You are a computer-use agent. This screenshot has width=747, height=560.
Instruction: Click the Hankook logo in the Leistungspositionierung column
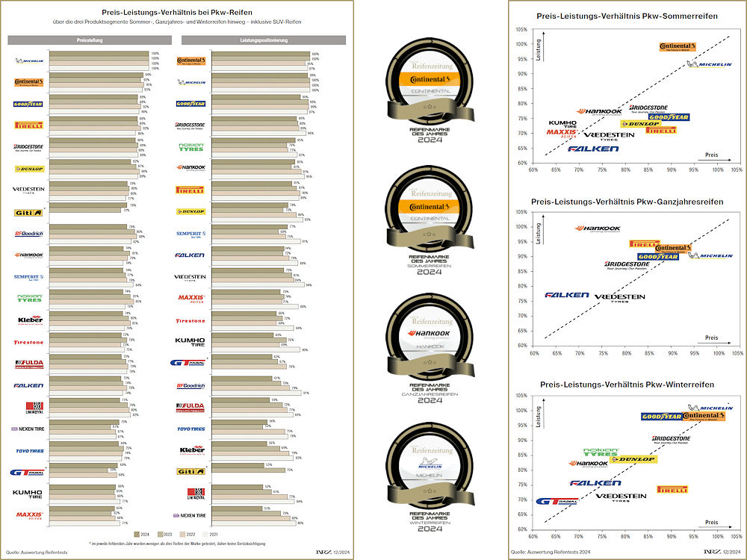coord(191,167)
